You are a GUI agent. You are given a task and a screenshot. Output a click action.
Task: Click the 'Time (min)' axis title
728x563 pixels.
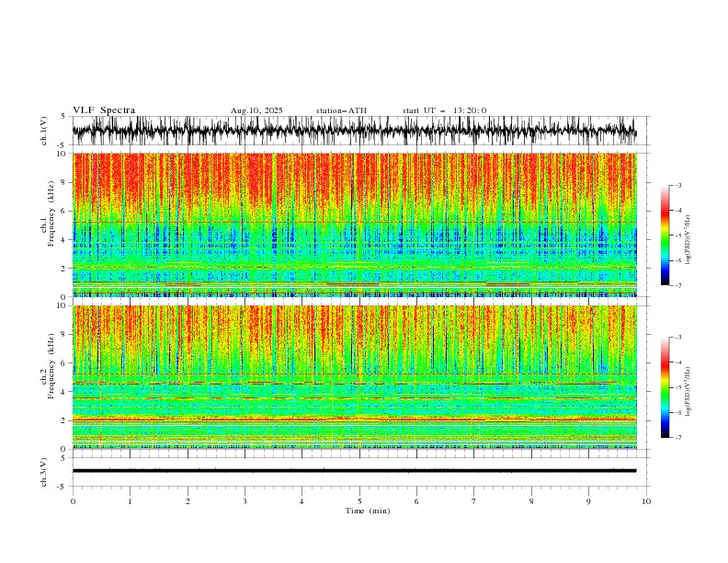pyautogui.click(x=368, y=511)
